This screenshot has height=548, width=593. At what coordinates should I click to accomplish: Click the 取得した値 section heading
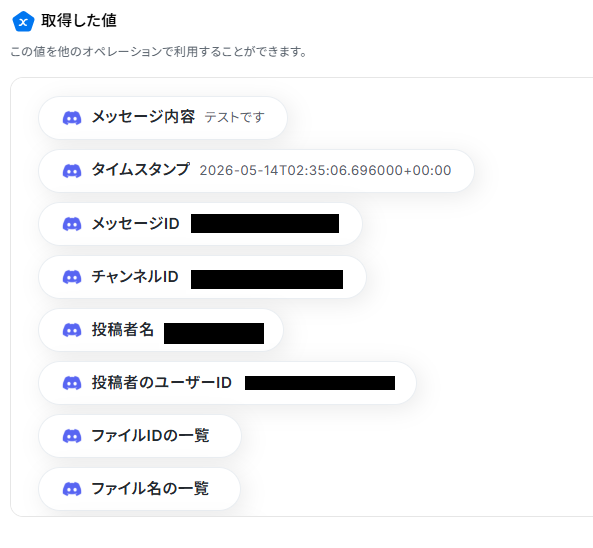tap(79, 20)
